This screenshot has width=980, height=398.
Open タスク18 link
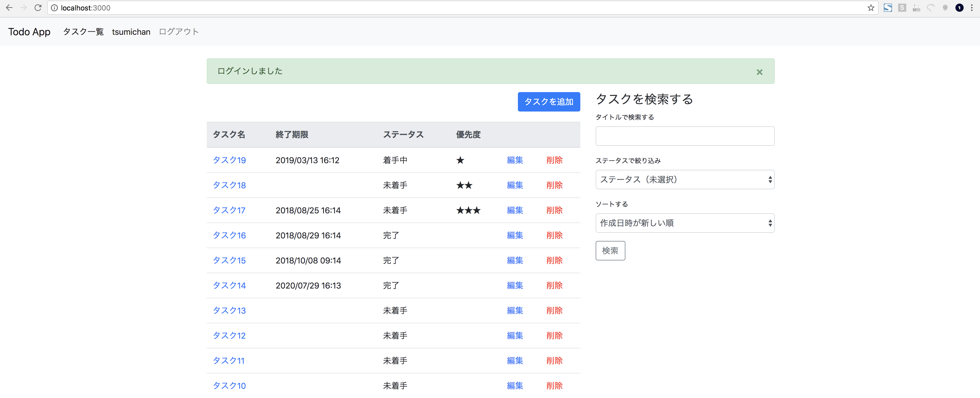coord(230,185)
